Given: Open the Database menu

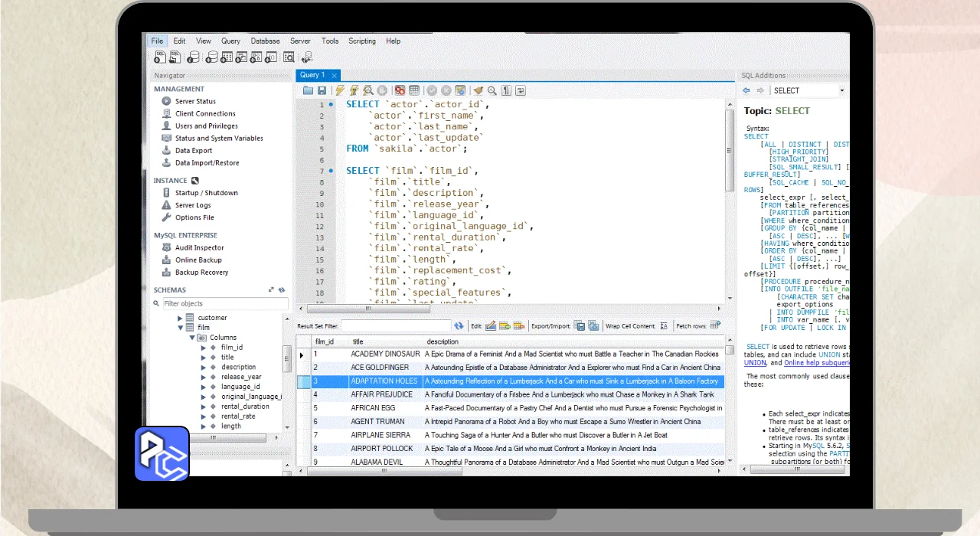Looking at the screenshot, I should pyautogui.click(x=265, y=41).
